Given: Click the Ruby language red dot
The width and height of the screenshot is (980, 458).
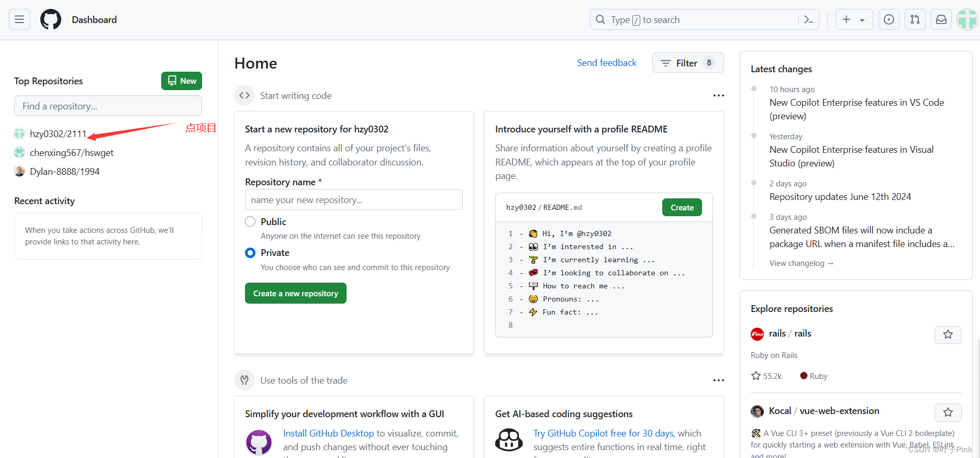Looking at the screenshot, I should [804, 375].
